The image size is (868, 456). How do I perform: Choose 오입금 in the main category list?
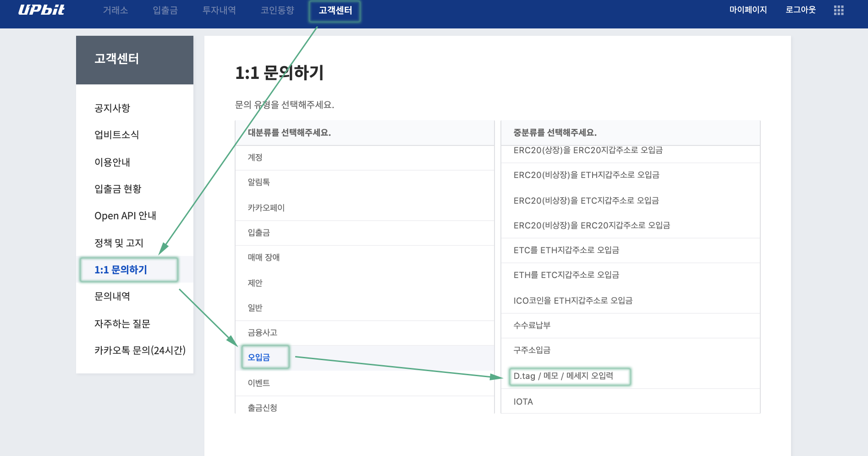[365, 358]
